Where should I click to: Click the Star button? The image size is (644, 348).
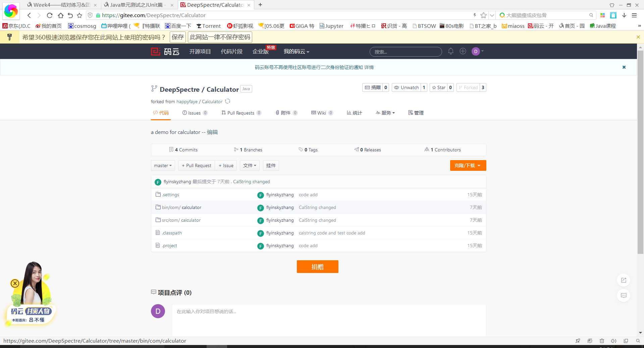coord(438,87)
